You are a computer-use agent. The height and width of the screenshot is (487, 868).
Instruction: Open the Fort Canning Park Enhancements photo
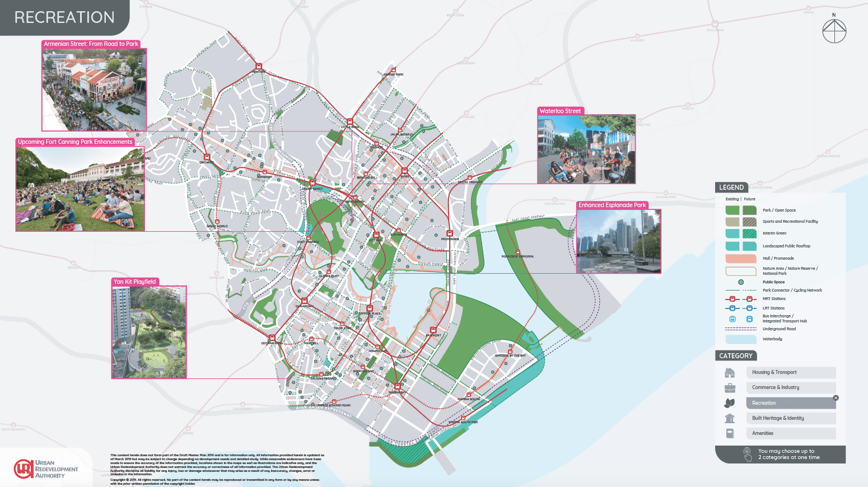coord(80,189)
